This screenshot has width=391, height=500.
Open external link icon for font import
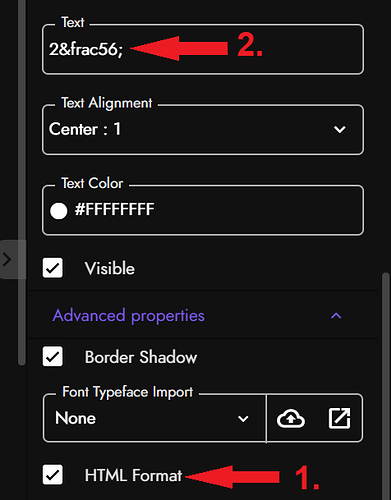pos(339,418)
